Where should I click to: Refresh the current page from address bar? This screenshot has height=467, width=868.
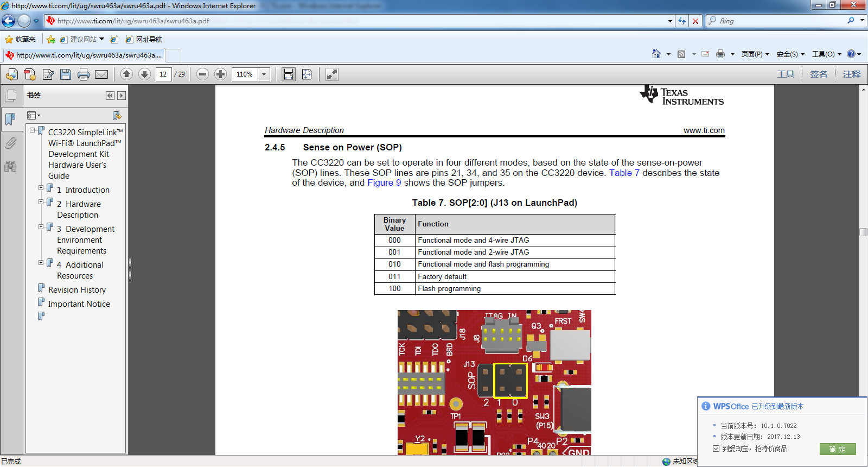(682, 21)
